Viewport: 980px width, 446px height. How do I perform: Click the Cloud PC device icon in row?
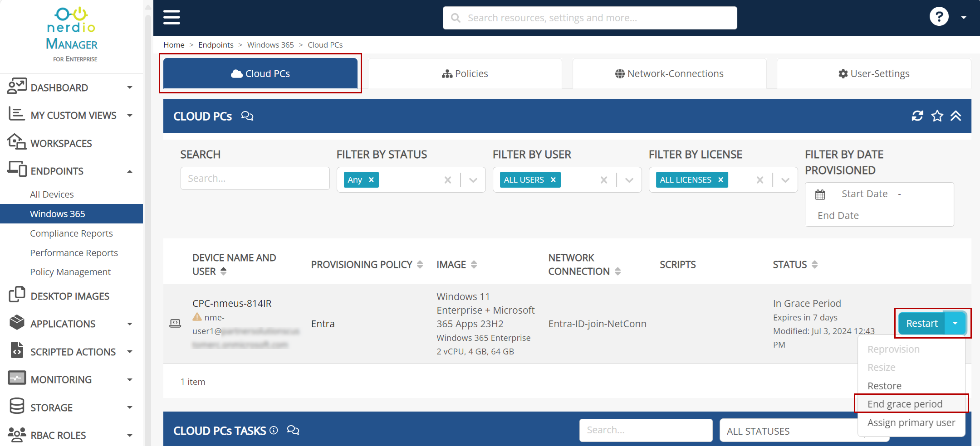(x=175, y=323)
